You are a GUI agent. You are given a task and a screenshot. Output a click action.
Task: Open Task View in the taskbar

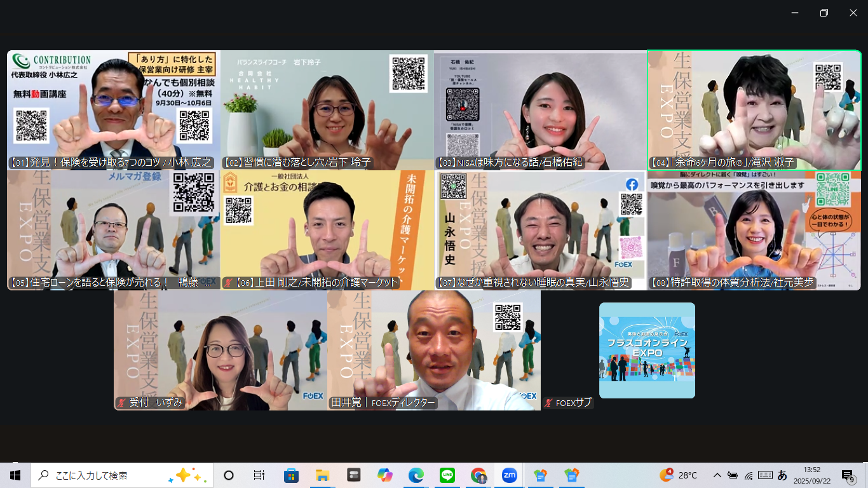pyautogui.click(x=259, y=475)
